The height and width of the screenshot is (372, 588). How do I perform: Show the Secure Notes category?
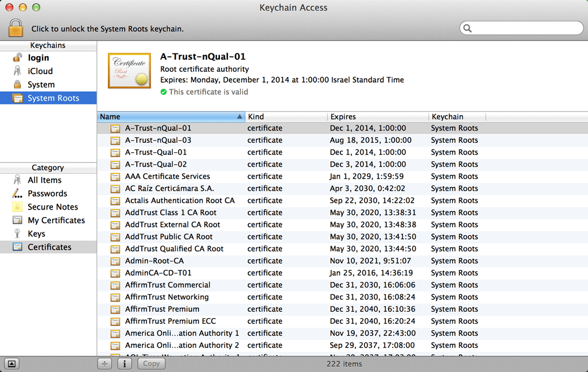click(x=48, y=207)
